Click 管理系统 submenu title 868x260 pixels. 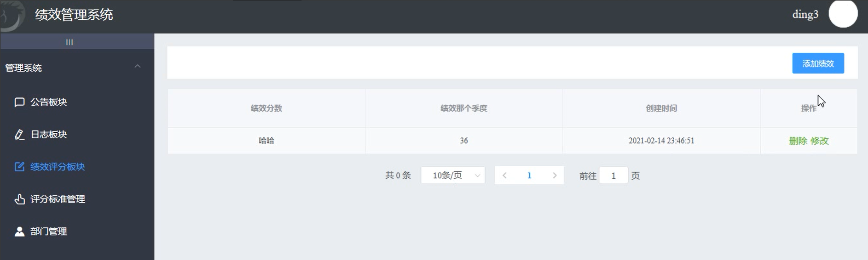[x=77, y=68]
